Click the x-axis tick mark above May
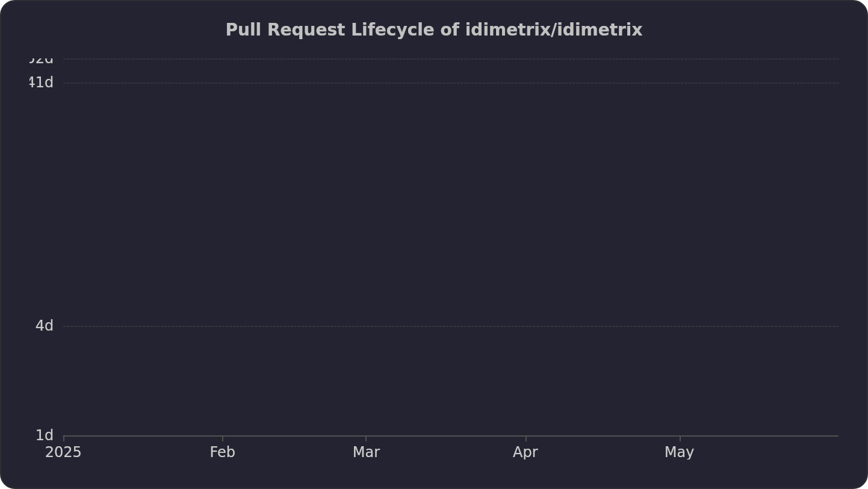The image size is (868, 489). pyautogui.click(x=680, y=438)
